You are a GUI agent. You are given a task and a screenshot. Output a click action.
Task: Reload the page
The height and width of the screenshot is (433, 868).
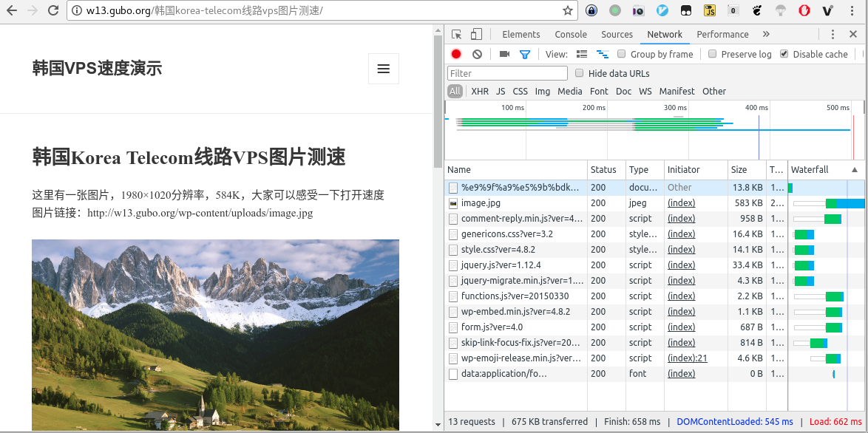[x=53, y=10]
